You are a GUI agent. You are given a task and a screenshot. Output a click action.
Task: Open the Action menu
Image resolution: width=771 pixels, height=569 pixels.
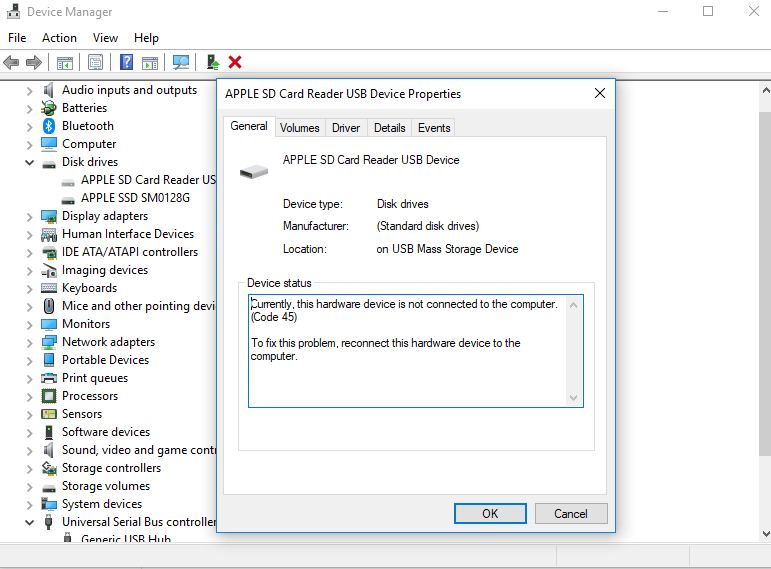[59, 38]
